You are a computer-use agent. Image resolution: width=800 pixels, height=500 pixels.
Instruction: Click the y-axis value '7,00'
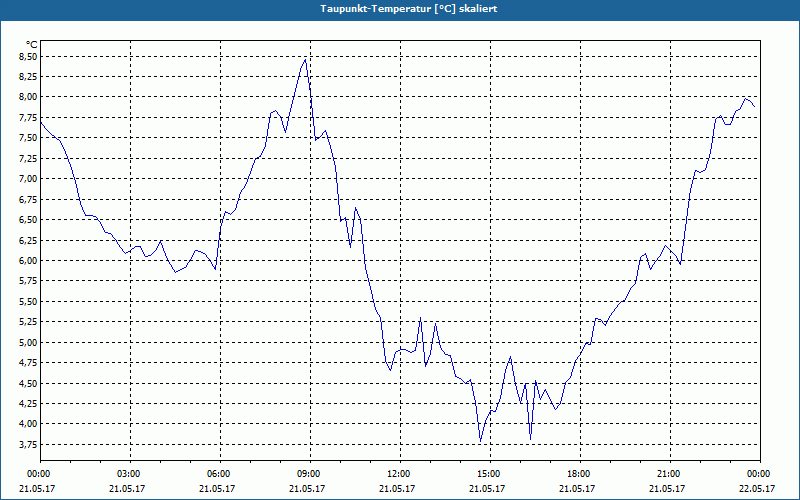click(29, 179)
